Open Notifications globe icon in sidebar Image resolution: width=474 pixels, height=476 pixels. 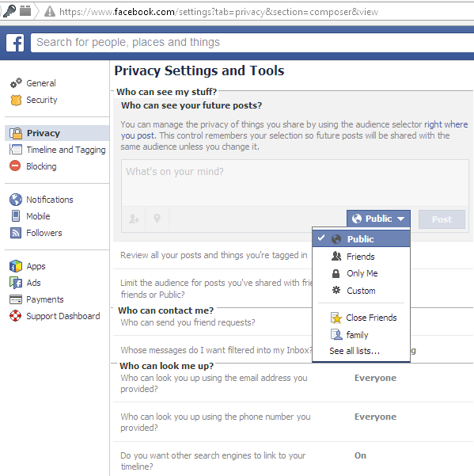16,200
